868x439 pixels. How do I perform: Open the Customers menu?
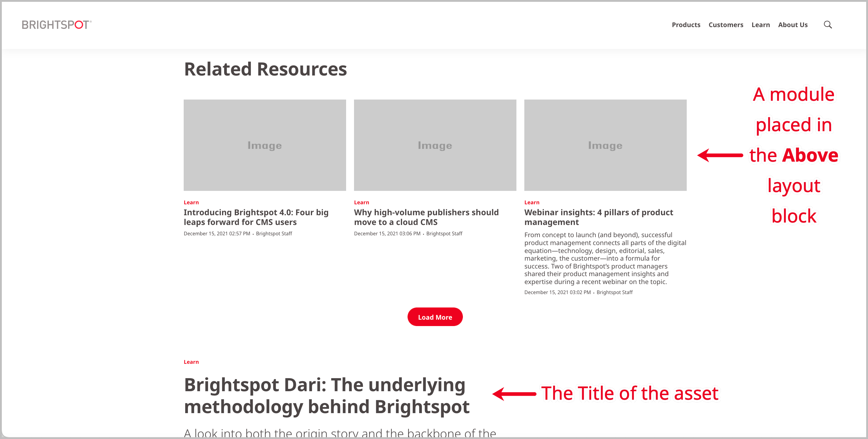pyautogui.click(x=725, y=25)
